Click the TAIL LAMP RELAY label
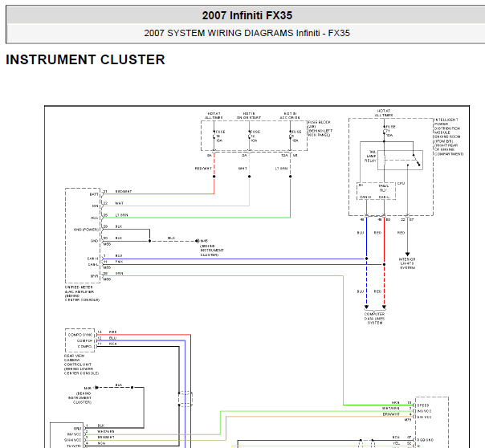The height and width of the screenshot is (448, 485). tap(370, 156)
